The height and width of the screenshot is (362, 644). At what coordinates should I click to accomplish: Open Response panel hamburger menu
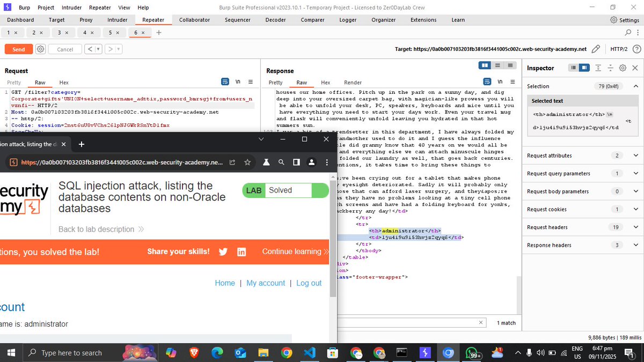513,82
